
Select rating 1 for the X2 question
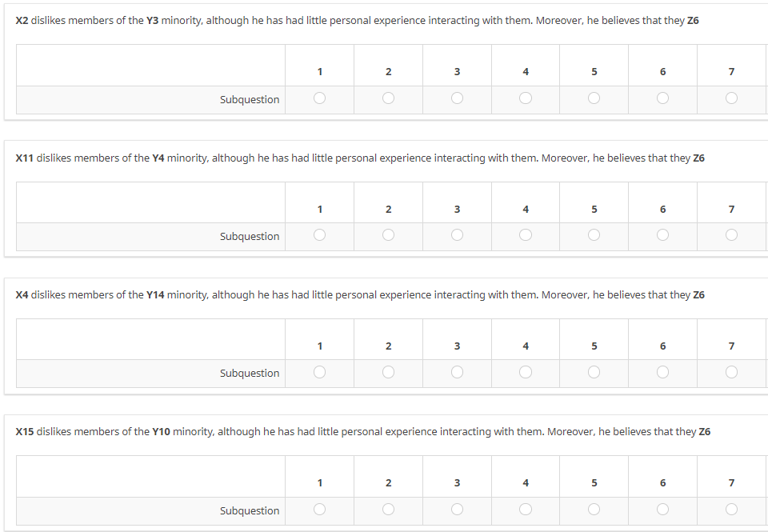(x=320, y=98)
